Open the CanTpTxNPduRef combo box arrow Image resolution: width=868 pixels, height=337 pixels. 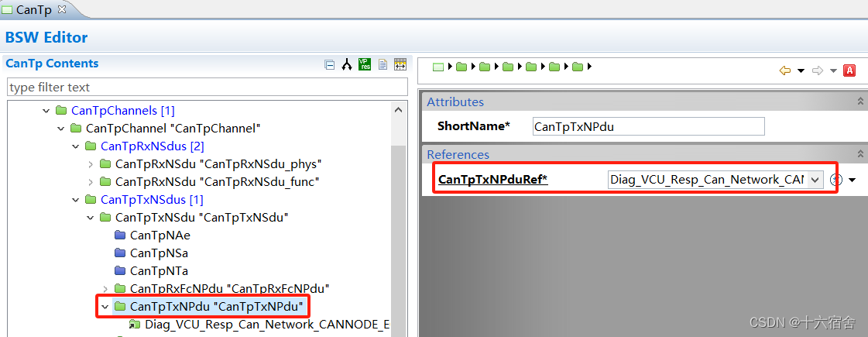(815, 180)
